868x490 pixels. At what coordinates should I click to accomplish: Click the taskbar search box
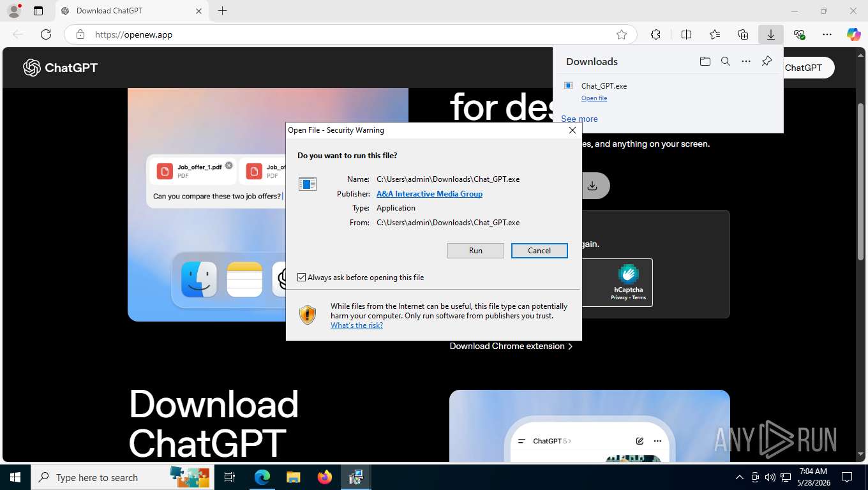click(122, 477)
